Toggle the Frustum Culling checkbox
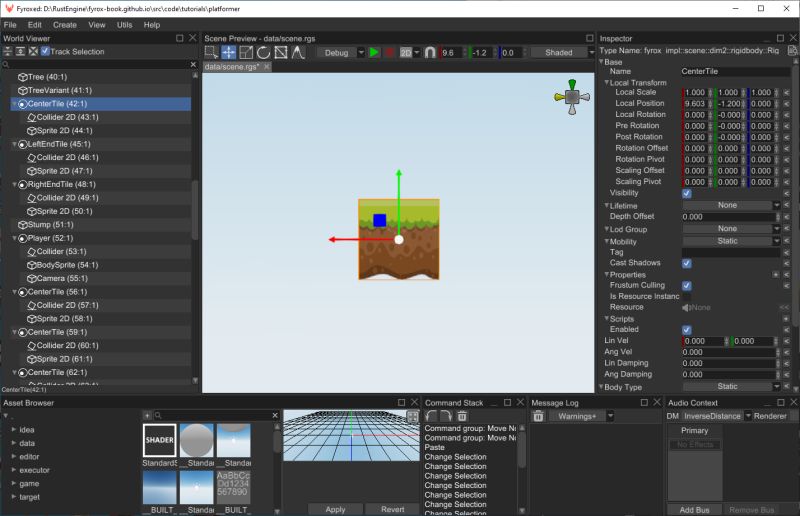Viewport: 800px width, 516px height. [x=687, y=286]
